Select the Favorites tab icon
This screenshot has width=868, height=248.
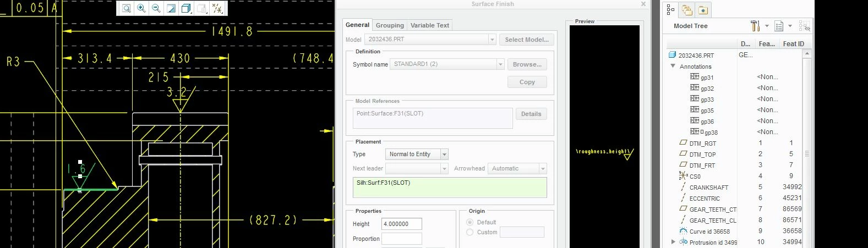[703, 9]
